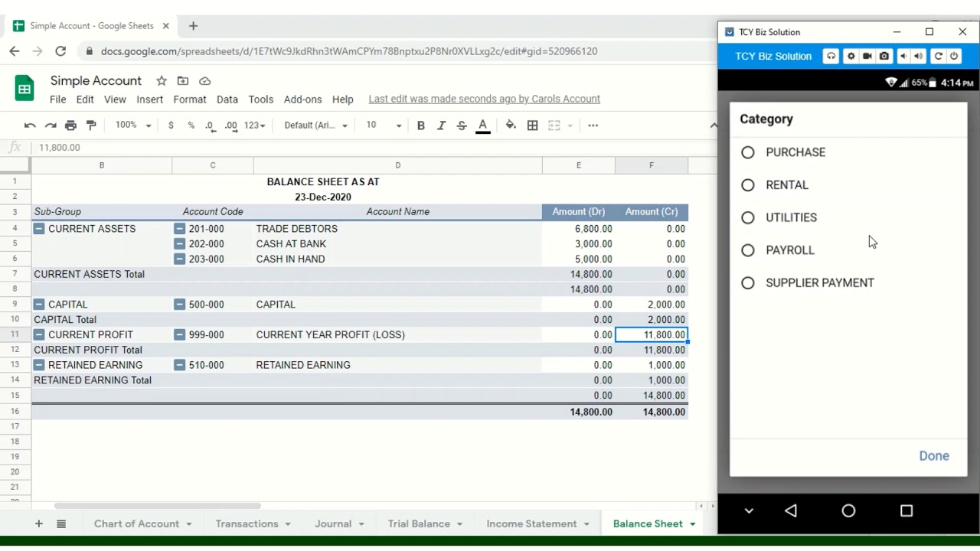Open the zoom level dropdown
Screen dimensions: 980x551
click(133, 126)
